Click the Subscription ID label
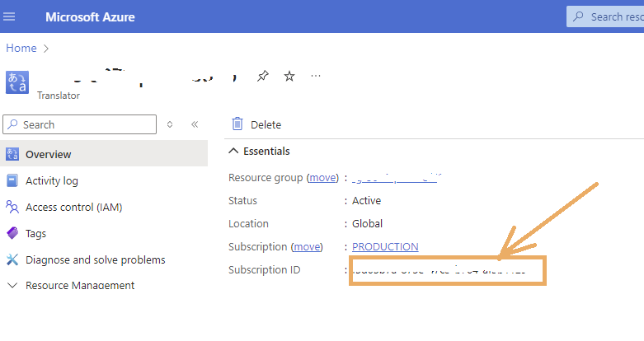This screenshot has height=341, width=644. tap(265, 269)
